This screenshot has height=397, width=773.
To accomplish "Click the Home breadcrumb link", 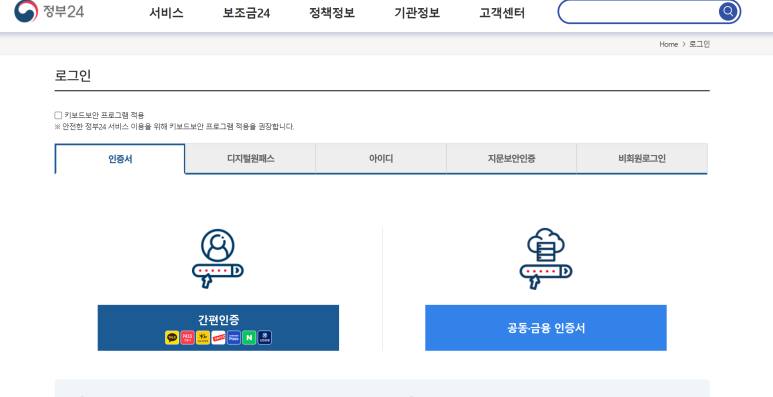I will click(668, 44).
